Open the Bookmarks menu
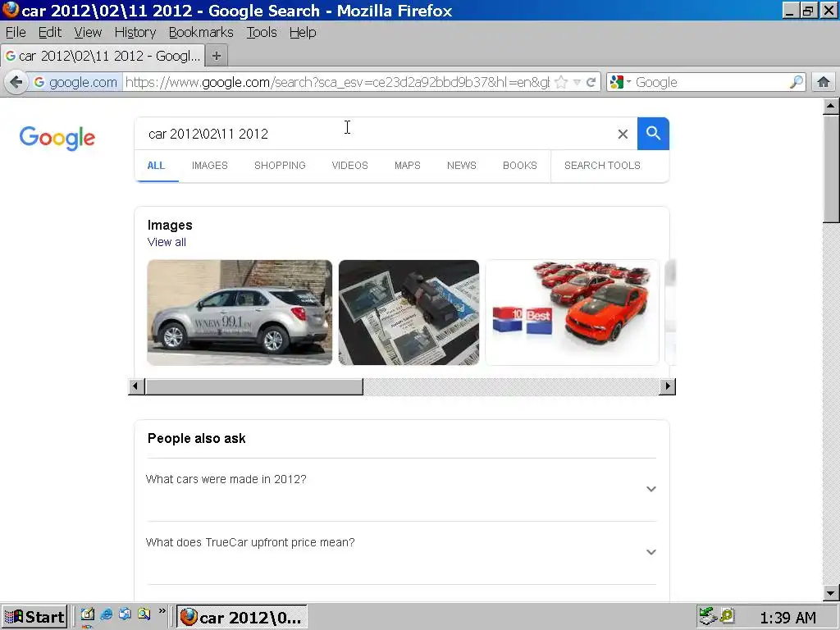Image resolution: width=840 pixels, height=630 pixels. point(201,32)
